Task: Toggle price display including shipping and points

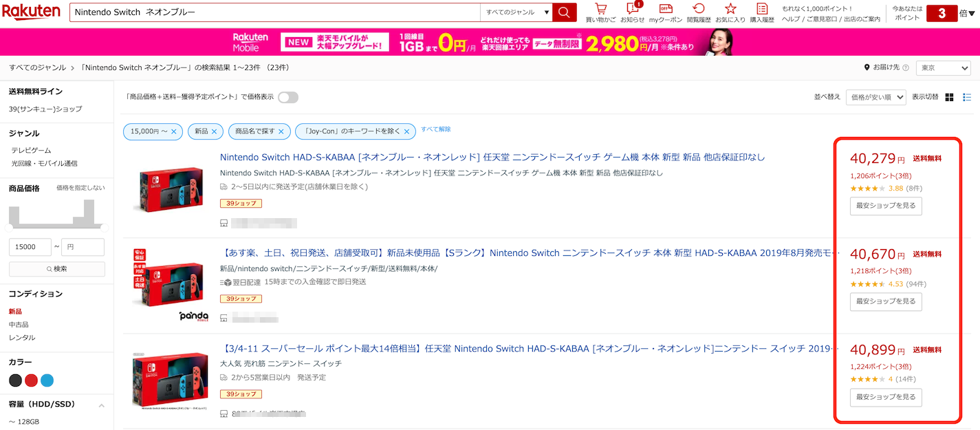Action: [288, 97]
